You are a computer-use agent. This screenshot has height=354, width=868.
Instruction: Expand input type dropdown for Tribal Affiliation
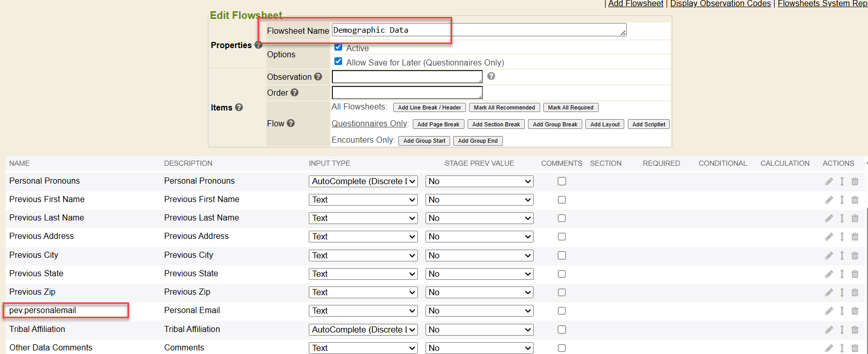point(363,330)
